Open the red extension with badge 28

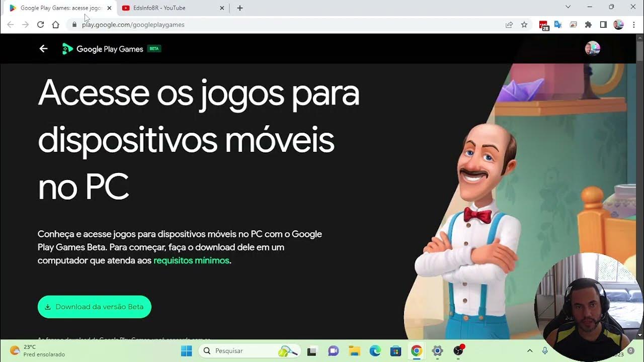544,25
